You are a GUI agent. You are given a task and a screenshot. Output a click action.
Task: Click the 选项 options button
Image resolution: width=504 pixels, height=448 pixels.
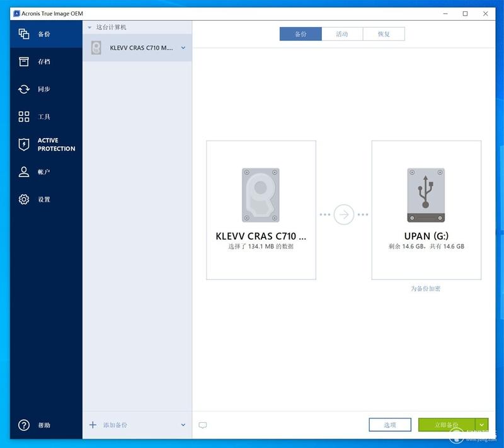pyautogui.click(x=390, y=425)
